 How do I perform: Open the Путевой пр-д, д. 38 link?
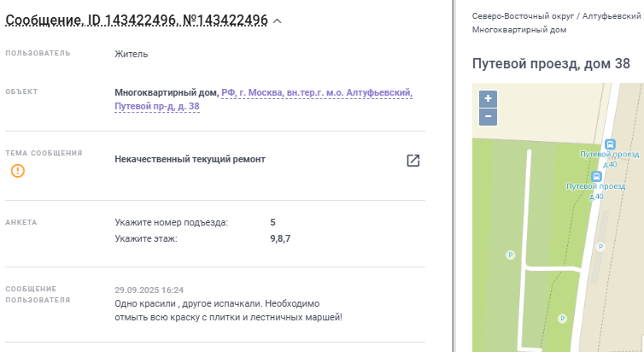pos(157,107)
